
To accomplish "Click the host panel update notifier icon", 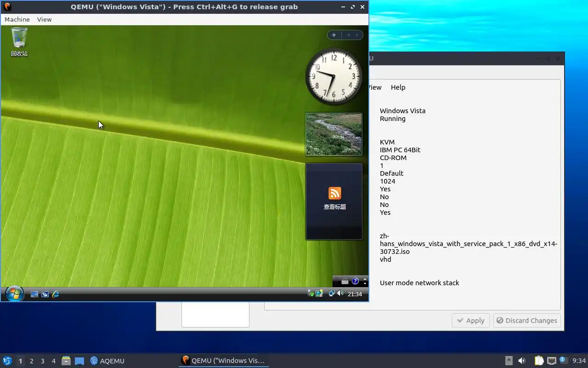I will [564, 361].
